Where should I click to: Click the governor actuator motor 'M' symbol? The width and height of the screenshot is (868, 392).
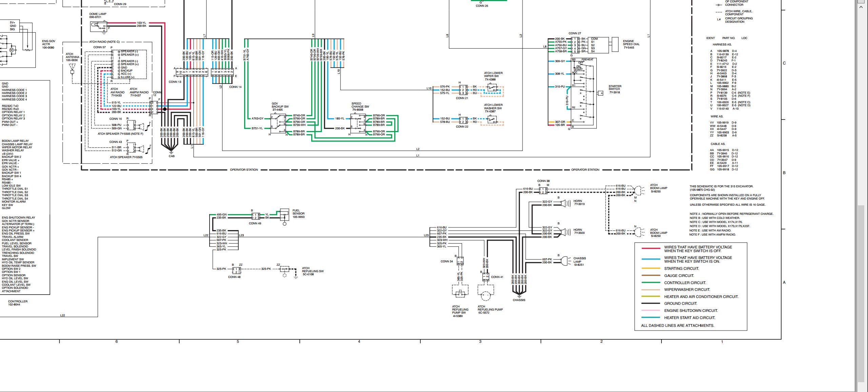point(11,50)
